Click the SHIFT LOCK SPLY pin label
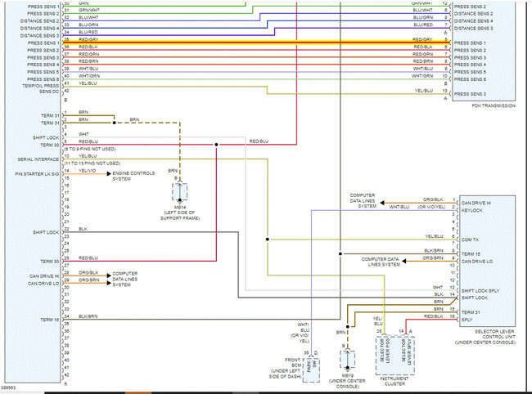 (480, 291)
